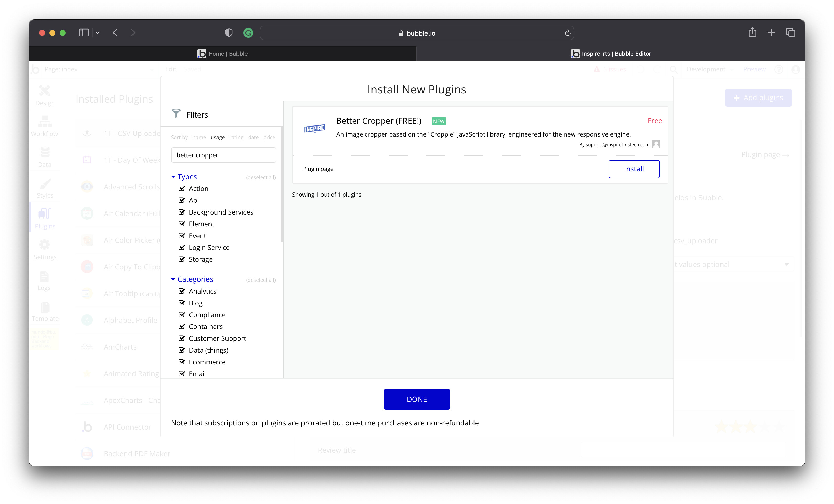Go back with the browser back arrow
834x504 pixels.
tap(115, 33)
